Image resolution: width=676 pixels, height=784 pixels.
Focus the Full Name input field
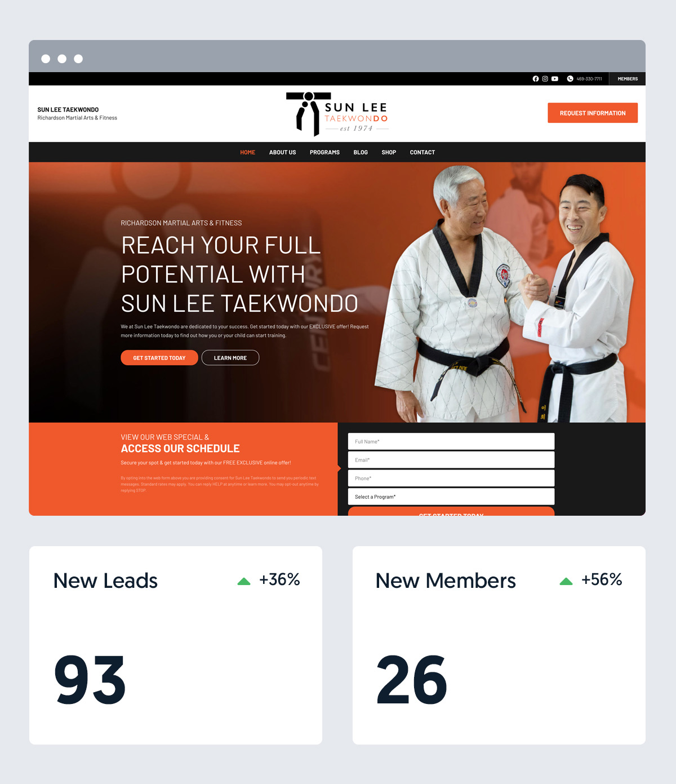click(x=451, y=441)
